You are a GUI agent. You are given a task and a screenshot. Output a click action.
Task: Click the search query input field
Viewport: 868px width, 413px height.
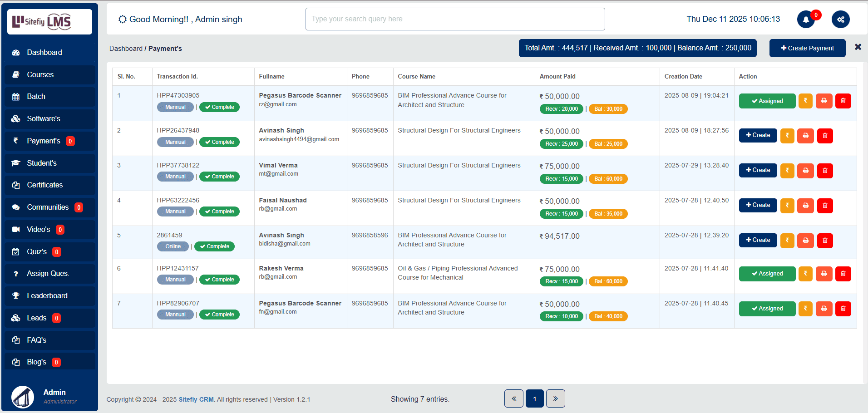(455, 19)
